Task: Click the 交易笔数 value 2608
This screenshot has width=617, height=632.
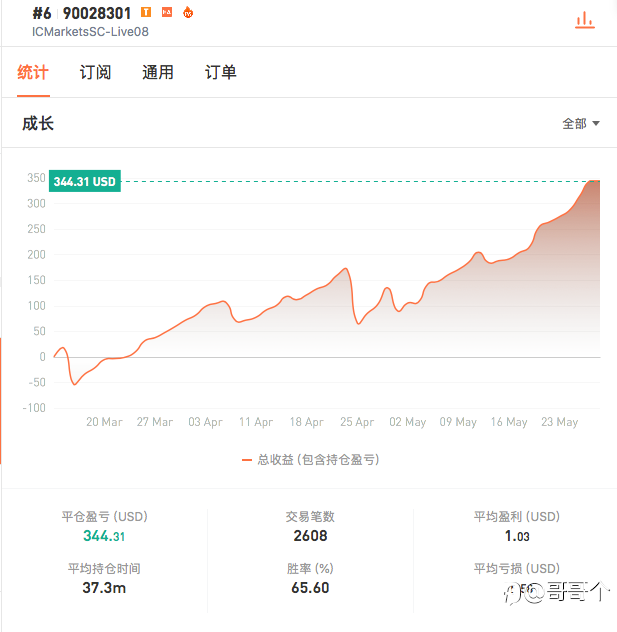Action: (x=309, y=536)
